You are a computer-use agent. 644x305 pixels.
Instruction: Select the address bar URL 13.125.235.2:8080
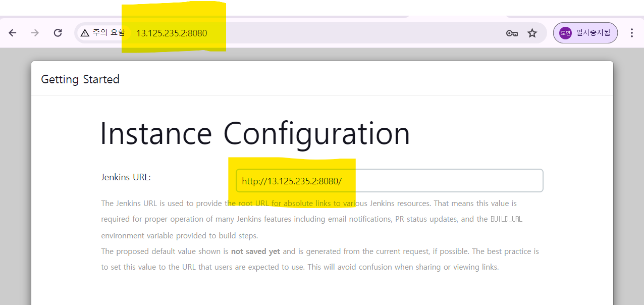point(172,33)
